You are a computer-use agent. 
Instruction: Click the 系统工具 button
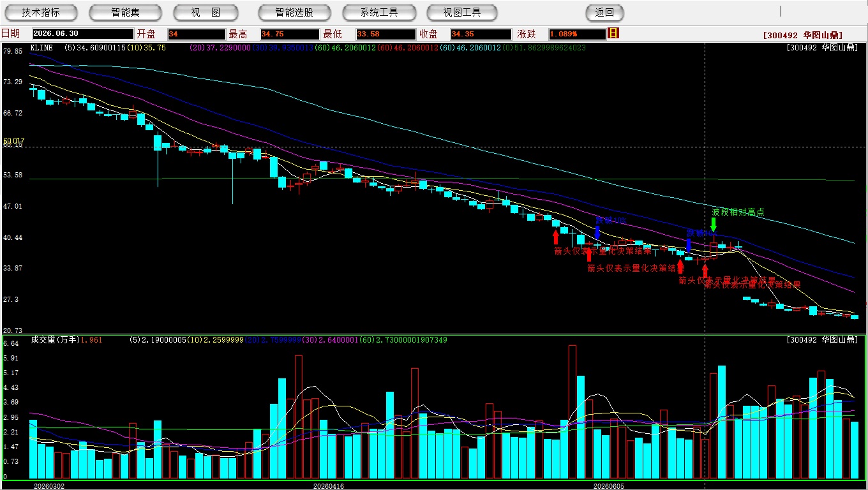click(379, 12)
